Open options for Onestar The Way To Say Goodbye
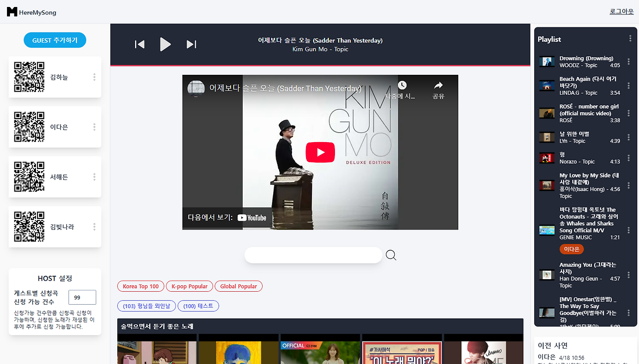The image size is (639, 364). coord(629,313)
